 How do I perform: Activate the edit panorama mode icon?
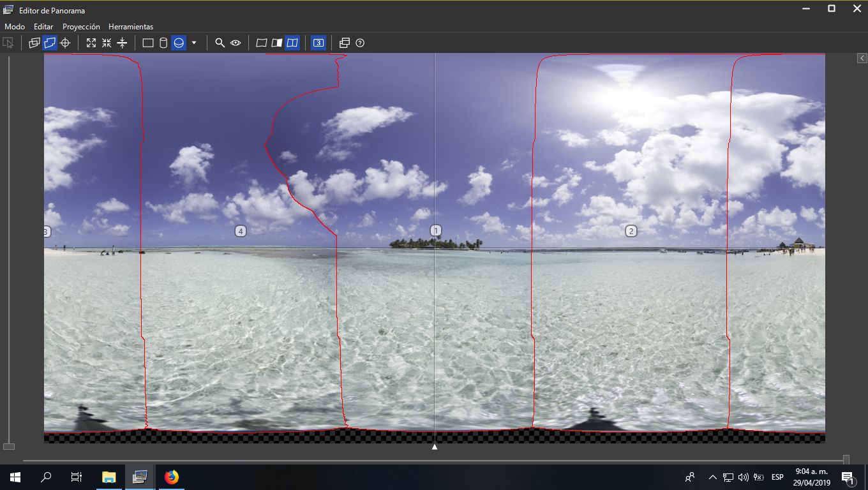point(50,43)
